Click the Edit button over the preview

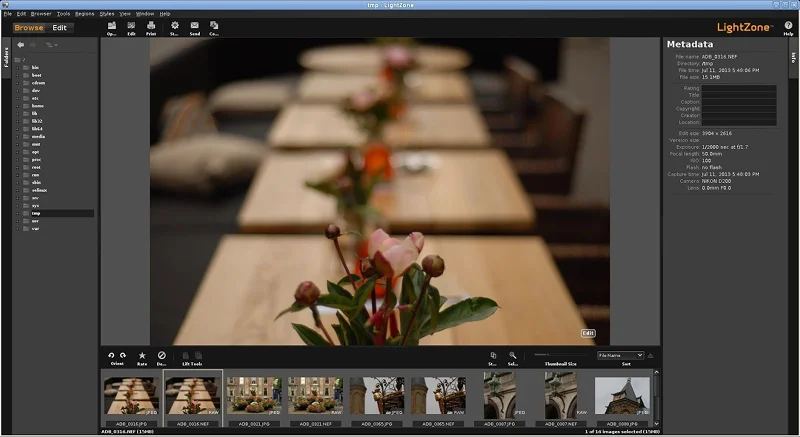pos(588,333)
